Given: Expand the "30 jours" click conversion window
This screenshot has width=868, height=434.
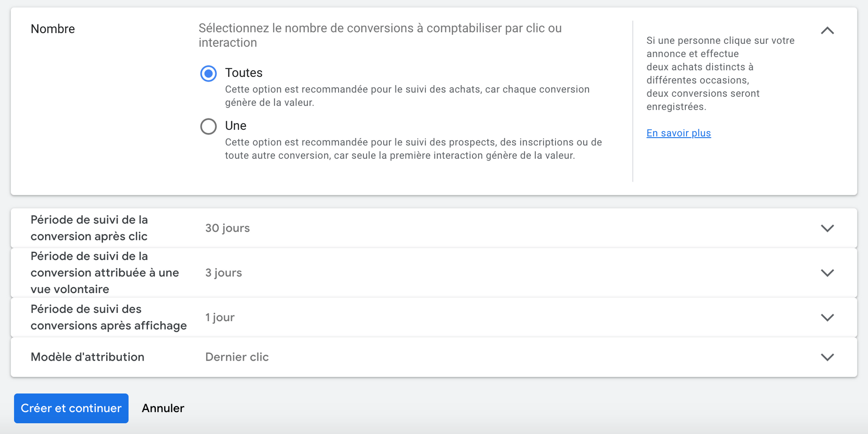Looking at the screenshot, I should (x=827, y=228).
